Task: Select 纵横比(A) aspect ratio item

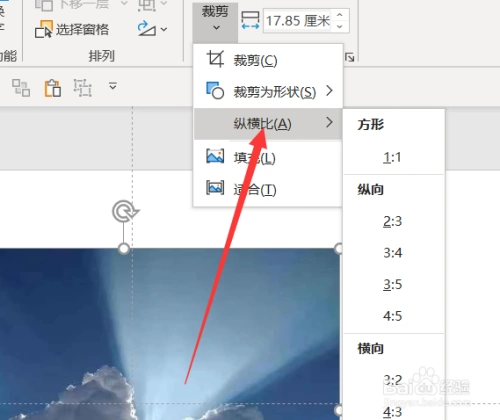Action: [x=268, y=124]
